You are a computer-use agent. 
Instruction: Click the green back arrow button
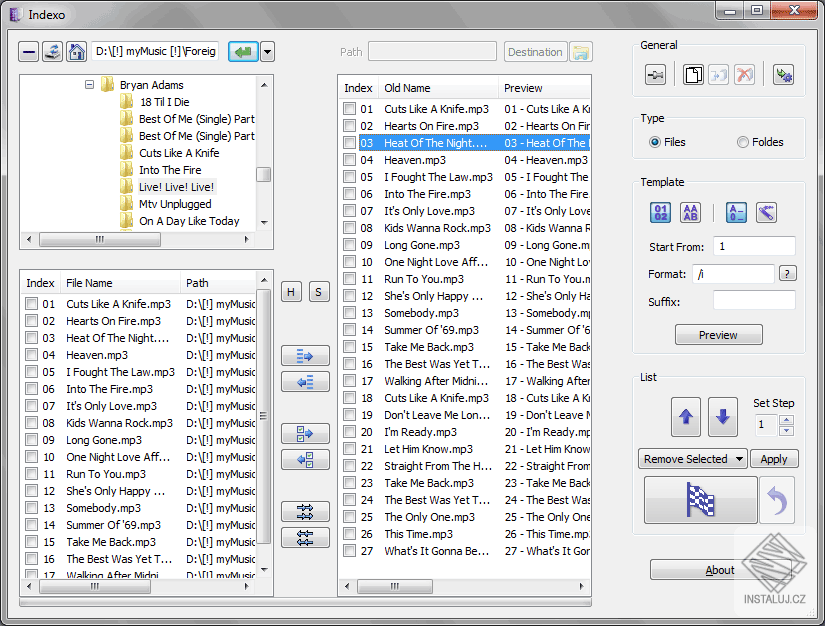[x=242, y=52]
